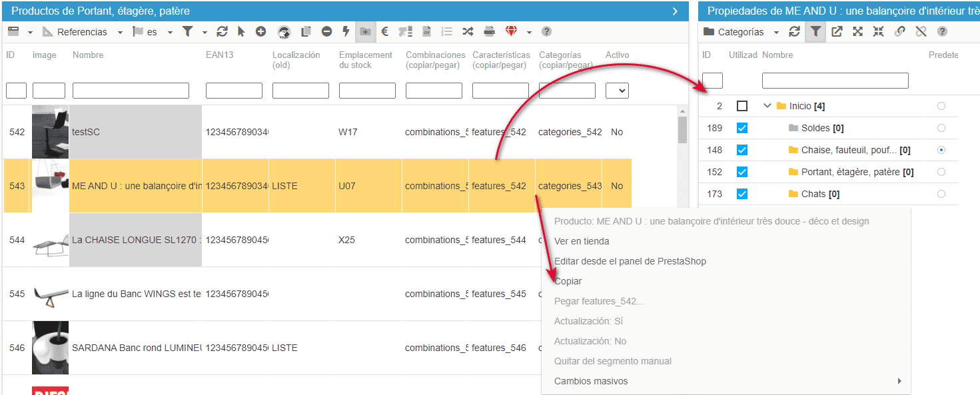Collapse all categories icon
The image size is (980, 395).
pos(878,31)
